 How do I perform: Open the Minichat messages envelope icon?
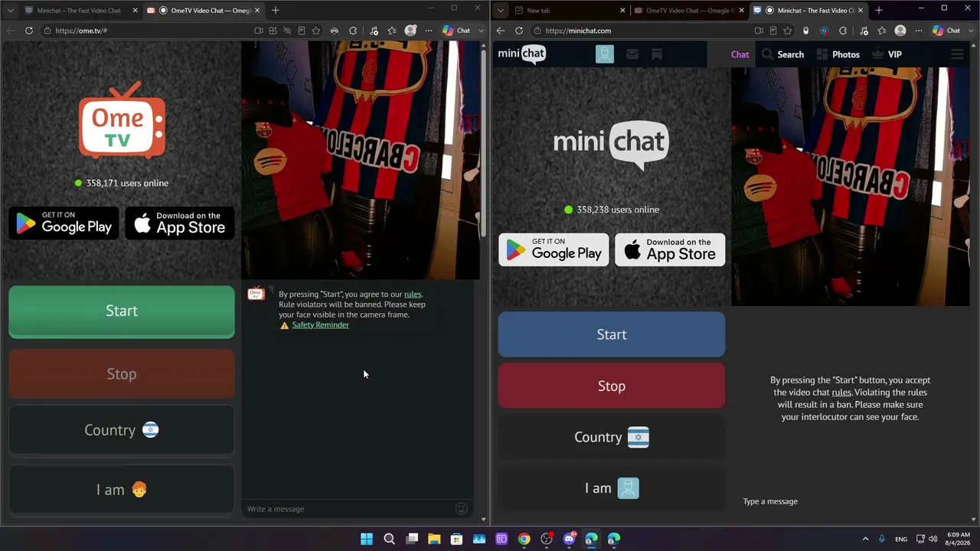632,54
